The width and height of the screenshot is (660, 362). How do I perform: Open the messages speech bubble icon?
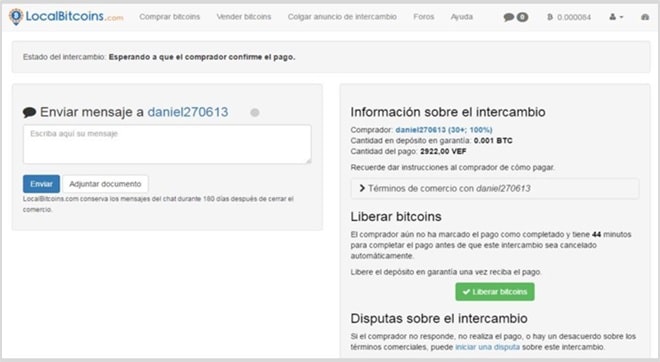(509, 17)
